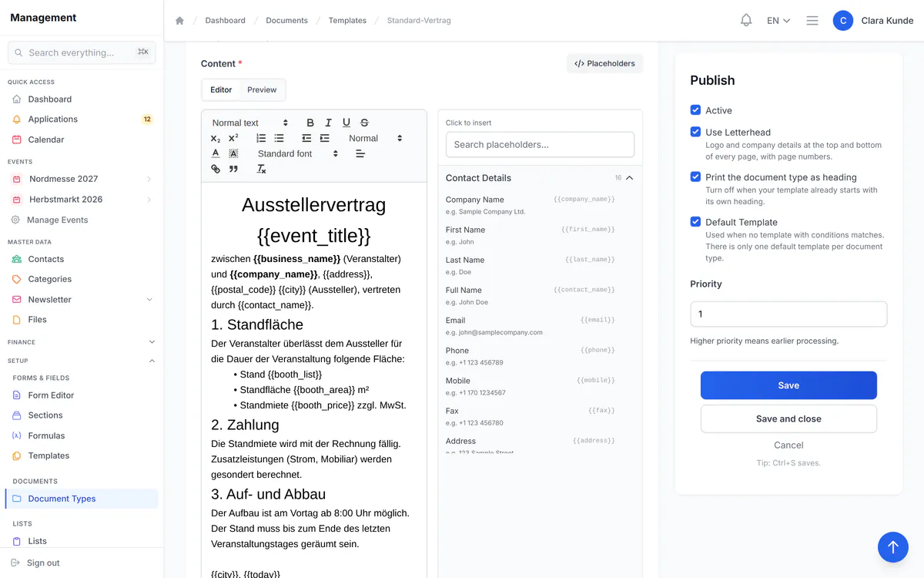Image resolution: width=924 pixels, height=578 pixels.
Task: Toggle Print the document type as heading
Action: (x=695, y=176)
